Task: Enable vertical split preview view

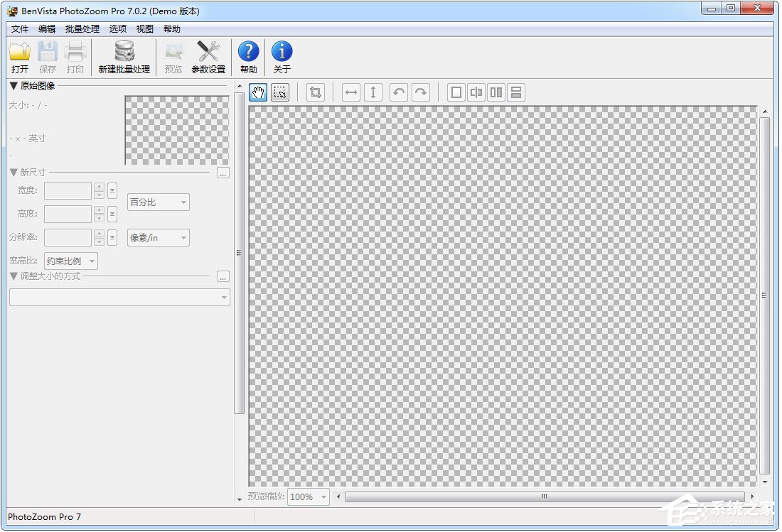Action: [x=476, y=92]
